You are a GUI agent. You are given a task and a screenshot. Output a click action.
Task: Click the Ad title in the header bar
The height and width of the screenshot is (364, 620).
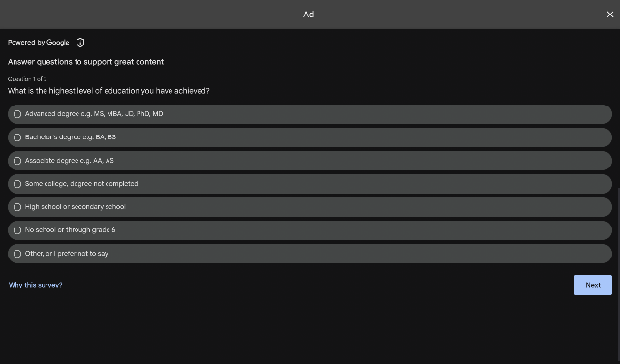pyautogui.click(x=308, y=15)
